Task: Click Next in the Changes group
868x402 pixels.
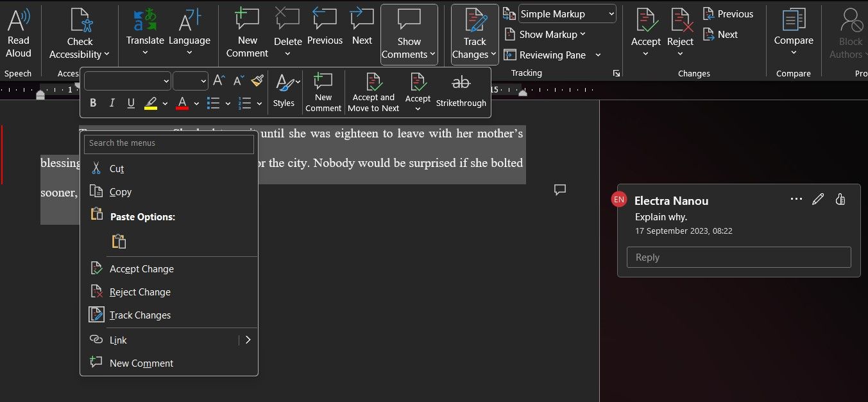Action: coord(720,34)
